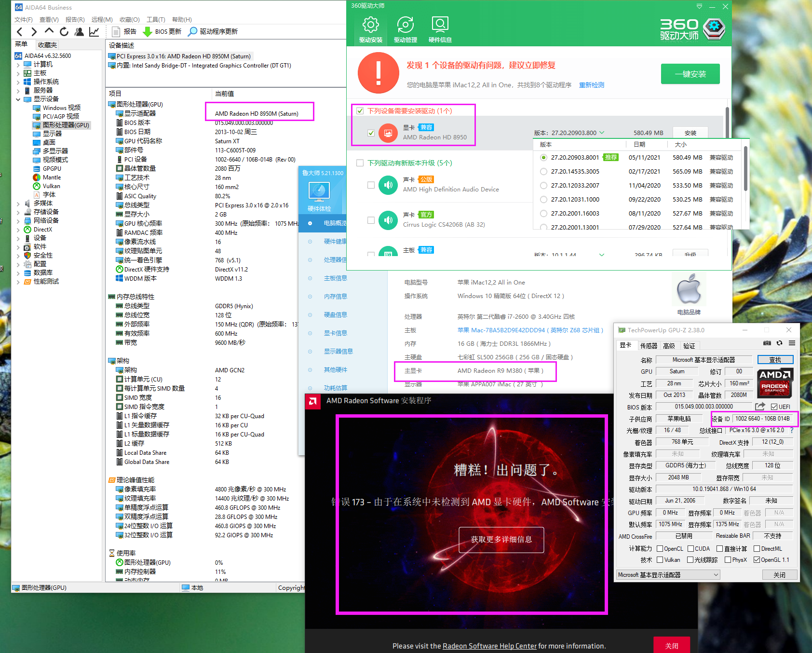Click the driver version list scrollbar in 360驱动大师

(x=745, y=169)
